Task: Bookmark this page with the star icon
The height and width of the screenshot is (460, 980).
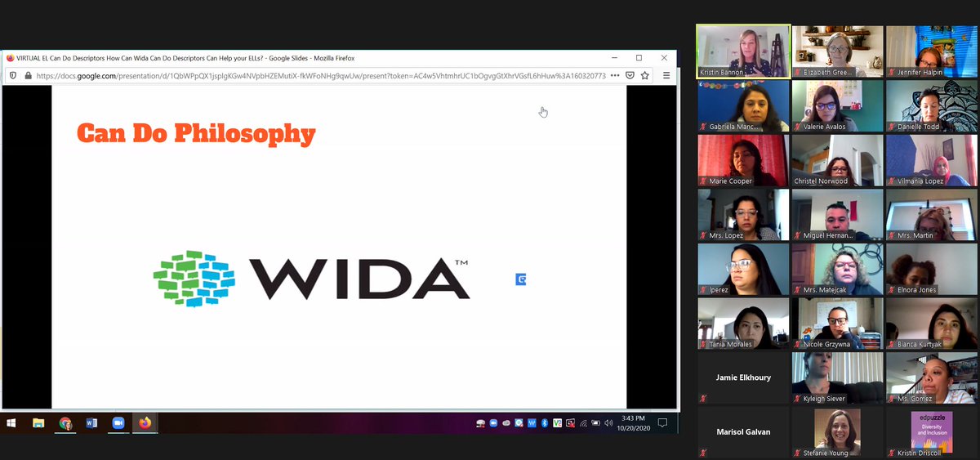Action: coord(644,75)
